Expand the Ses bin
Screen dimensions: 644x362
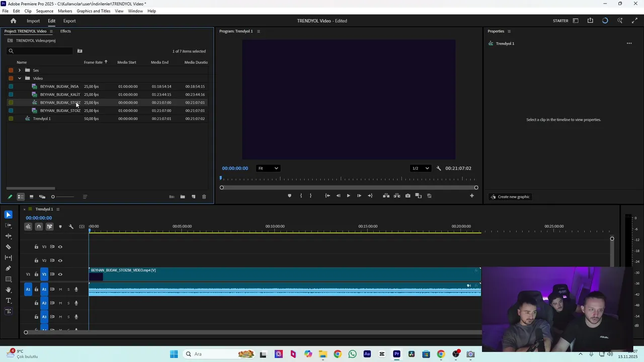[x=19, y=70]
